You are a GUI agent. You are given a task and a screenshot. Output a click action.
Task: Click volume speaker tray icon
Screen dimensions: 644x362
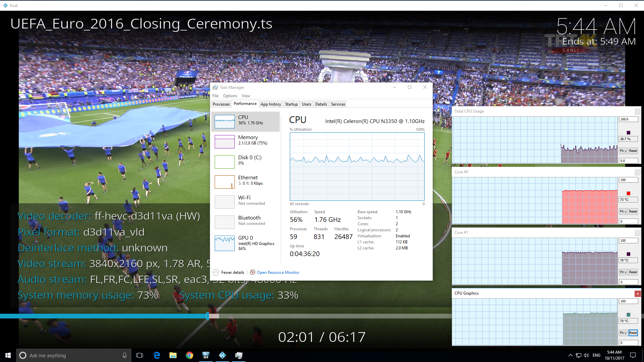click(586, 355)
